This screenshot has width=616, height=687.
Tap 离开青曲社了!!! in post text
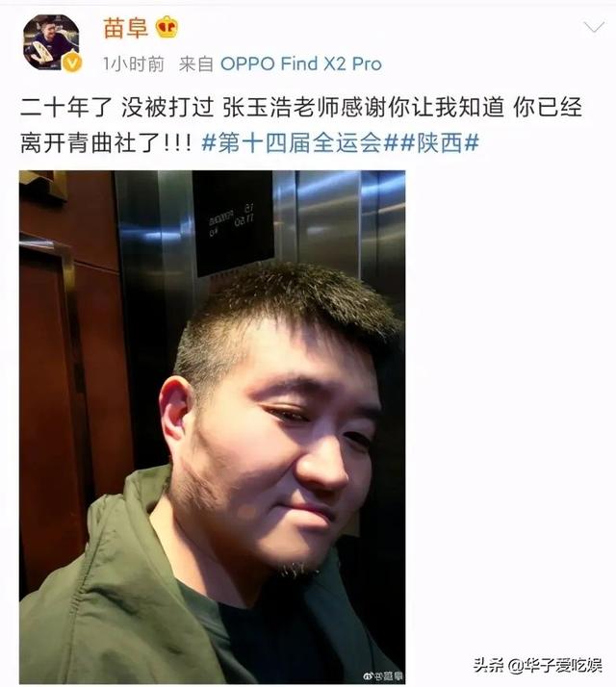click(106, 142)
